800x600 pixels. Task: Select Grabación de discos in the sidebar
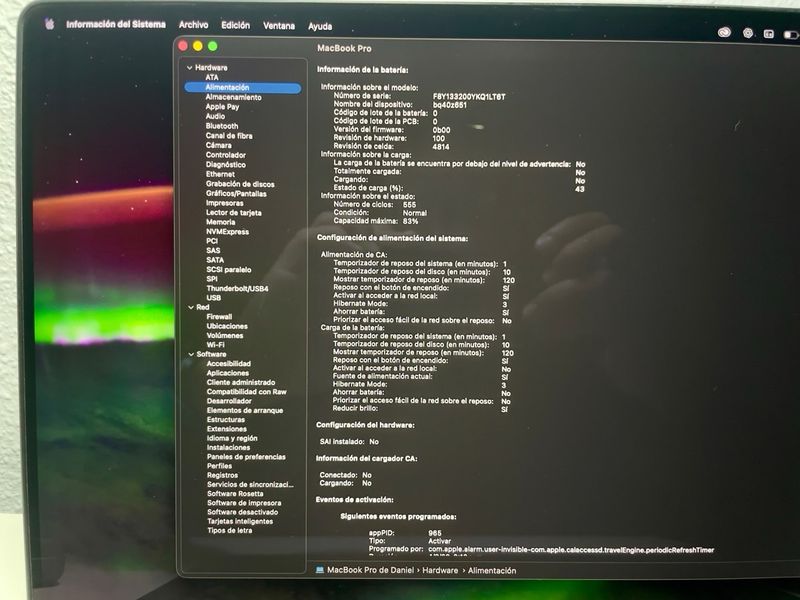coord(240,184)
